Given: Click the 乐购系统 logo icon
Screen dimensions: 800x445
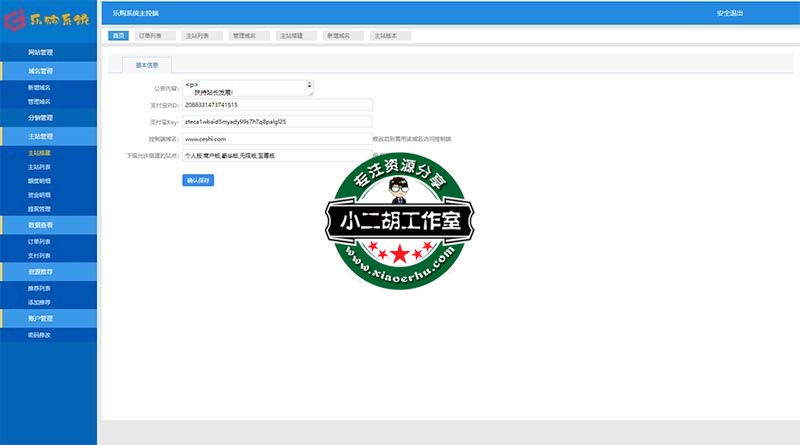Looking at the screenshot, I should tap(12, 17).
